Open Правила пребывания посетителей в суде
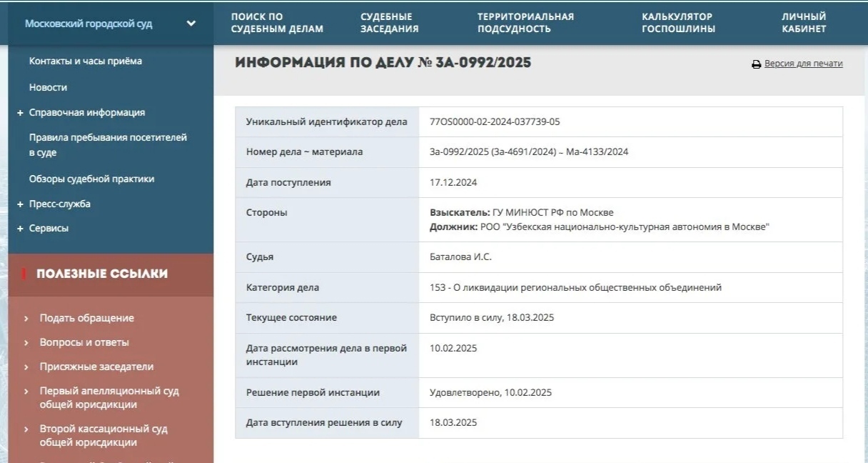The height and width of the screenshot is (463, 868). point(108,145)
